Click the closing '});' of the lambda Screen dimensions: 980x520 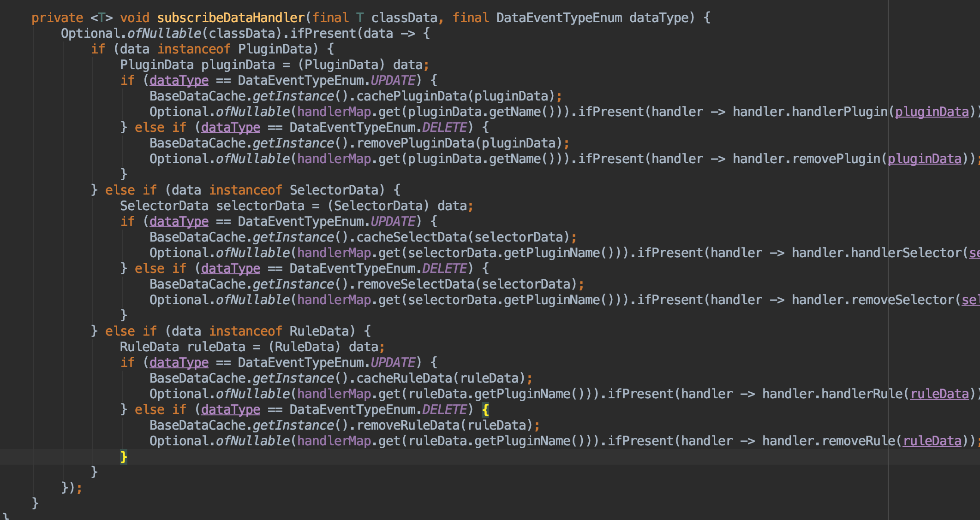[x=72, y=488]
